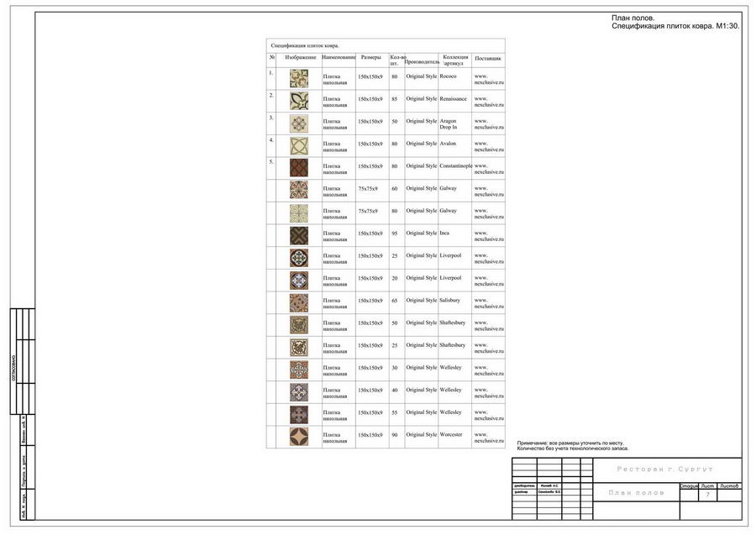Image resolution: width=756 pixels, height=535 pixels.
Task: Click the Поставщик column header
Action: [488, 58]
